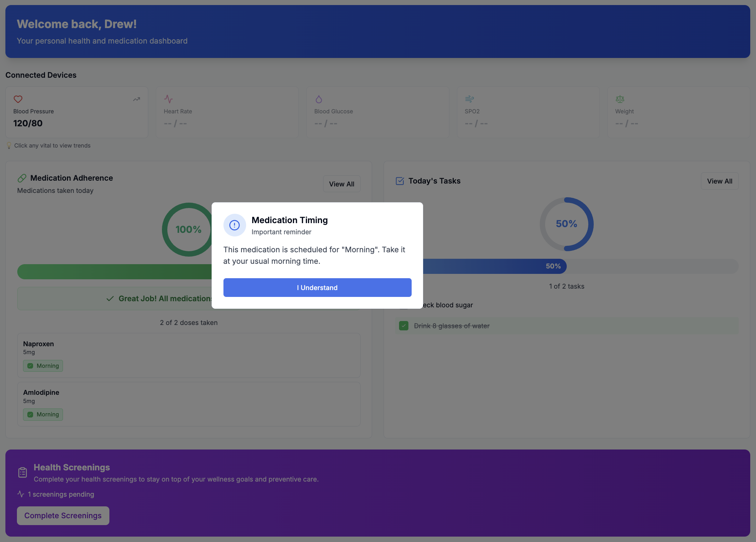Viewport: 756px width, 542px height.
Task: Click the Health Screenings clipboard icon
Action: coord(22,472)
